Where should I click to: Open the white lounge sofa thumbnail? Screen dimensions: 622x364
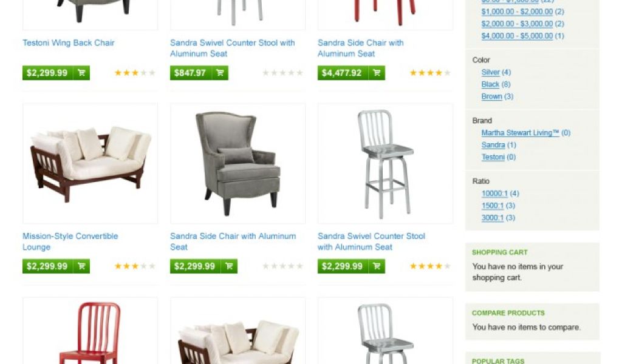pyautogui.click(x=90, y=164)
